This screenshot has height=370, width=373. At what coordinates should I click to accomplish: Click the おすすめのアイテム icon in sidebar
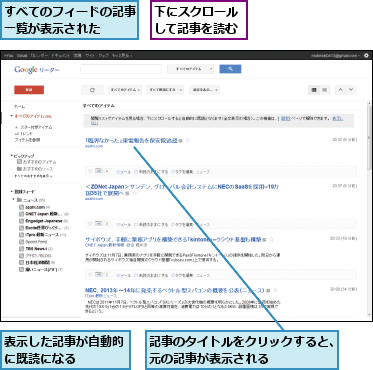(x=19, y=162)
